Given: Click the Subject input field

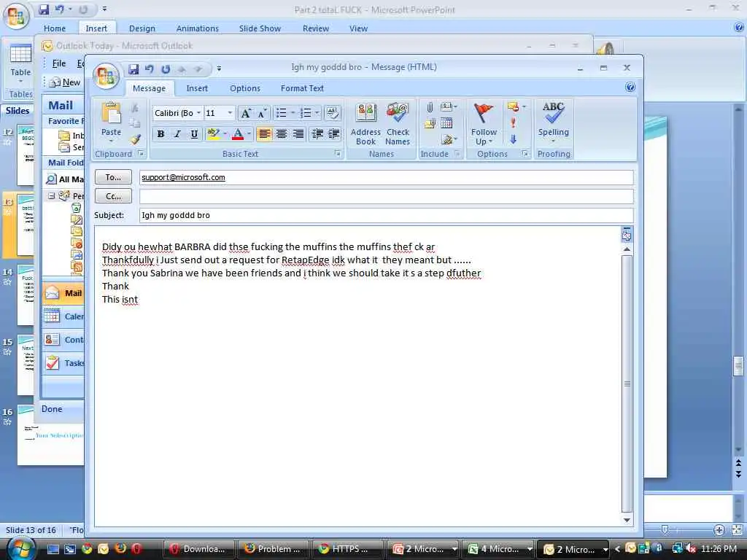Looking at the screenshot, I should pos(387,215).
